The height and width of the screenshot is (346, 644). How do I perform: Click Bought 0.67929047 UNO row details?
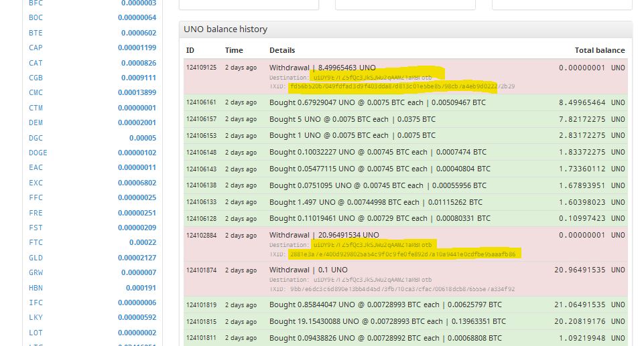[377, 102]
